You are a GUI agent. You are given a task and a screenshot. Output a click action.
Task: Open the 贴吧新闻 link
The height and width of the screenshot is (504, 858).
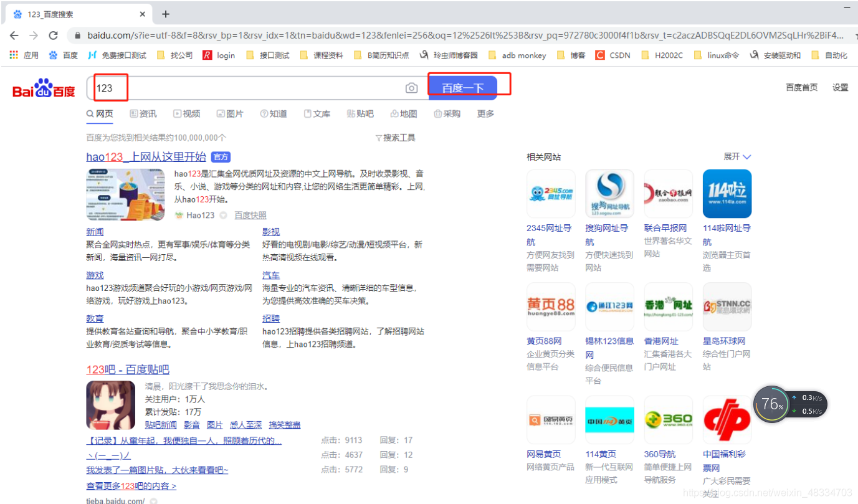tap(161, 425)
